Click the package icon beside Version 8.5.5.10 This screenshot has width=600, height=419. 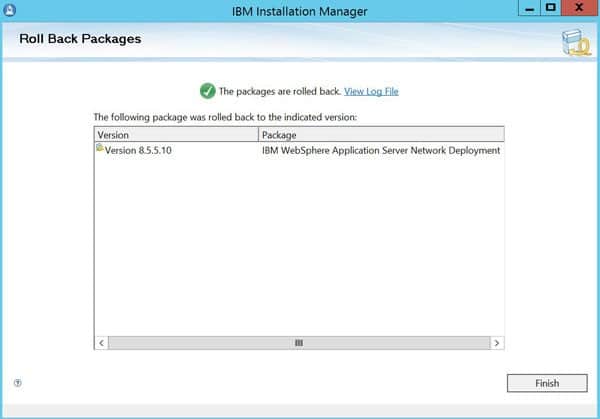coord(100,148)
